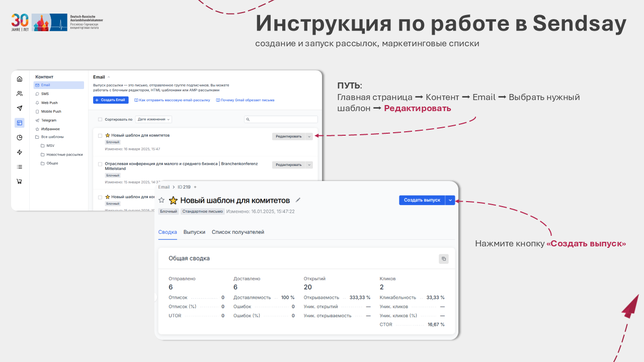Click the Доставляемость 100 % metric
This screenshot has height=362, width=644.
pos(264,298)
